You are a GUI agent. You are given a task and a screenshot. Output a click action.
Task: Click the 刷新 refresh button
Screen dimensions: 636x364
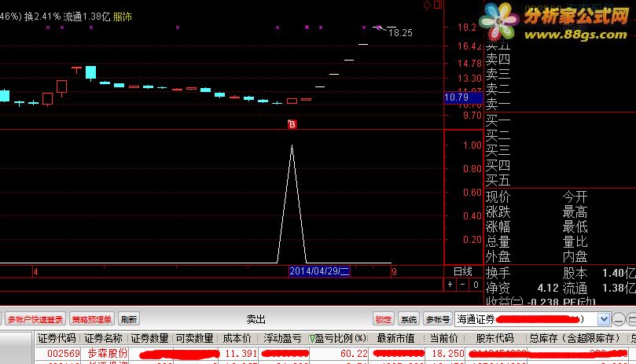pos(129,319)
